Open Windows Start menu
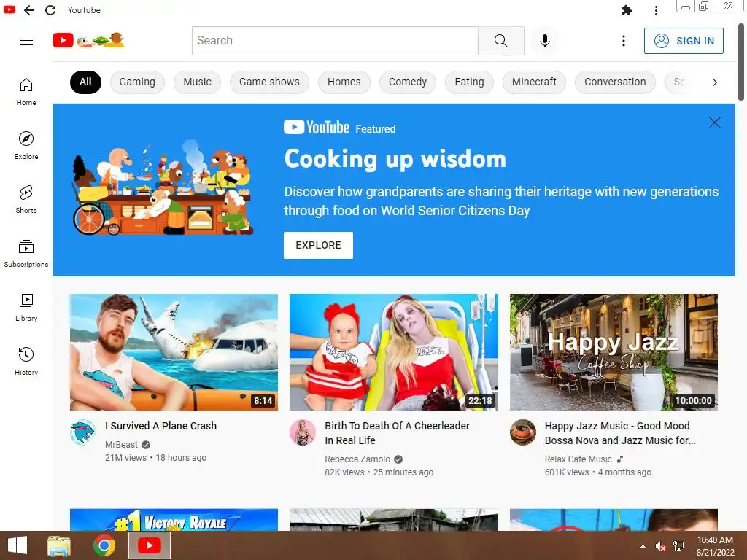The height and width of the screenshot is (560, 747). click(x=18, y=545)
